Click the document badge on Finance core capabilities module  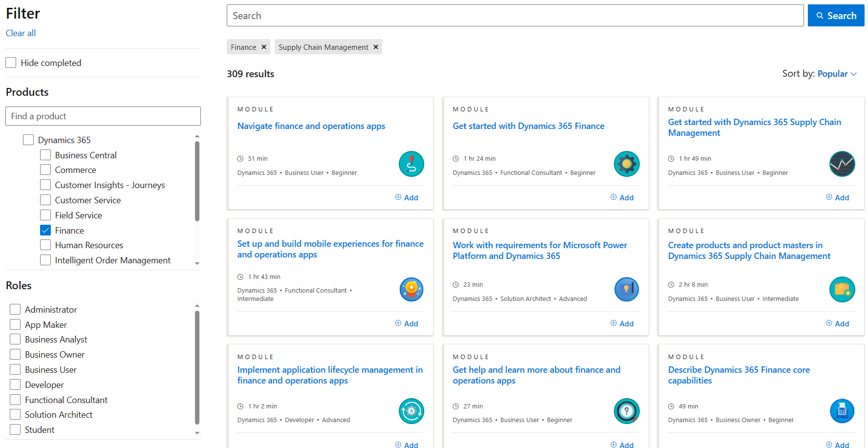[x=842, y=411]
